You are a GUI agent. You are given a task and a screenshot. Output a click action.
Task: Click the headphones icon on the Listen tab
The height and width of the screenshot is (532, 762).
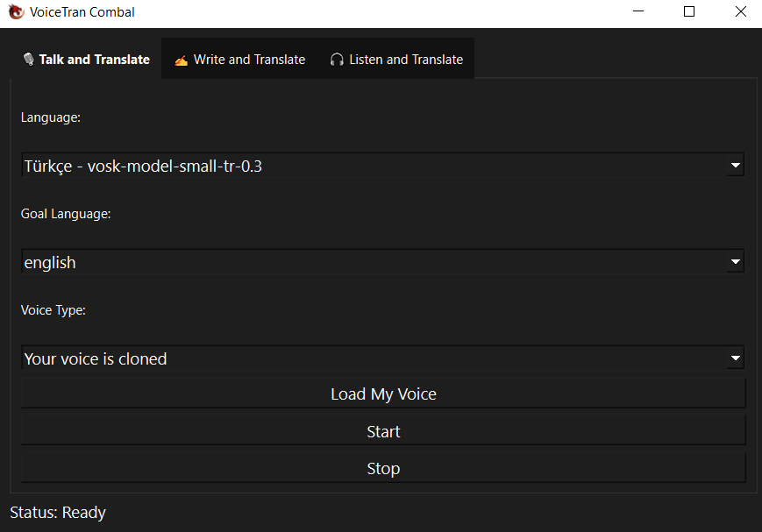pyautogui.click(x=337, y=60)
